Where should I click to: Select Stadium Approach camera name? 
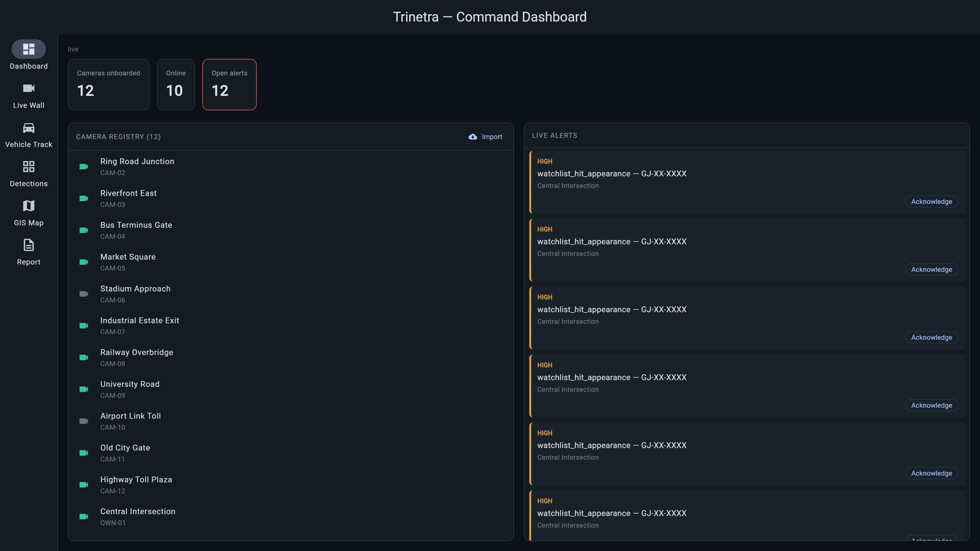(x=135, y=289)
